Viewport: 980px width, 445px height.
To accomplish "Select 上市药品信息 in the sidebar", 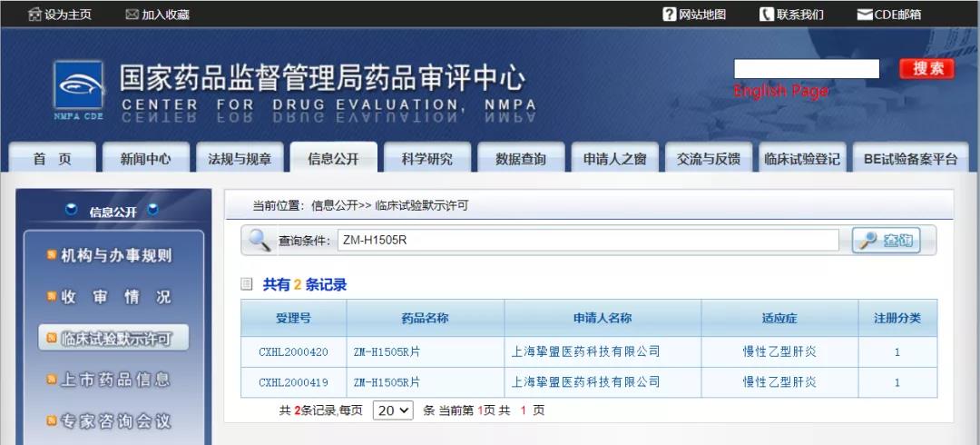I will tap(114, 380).
